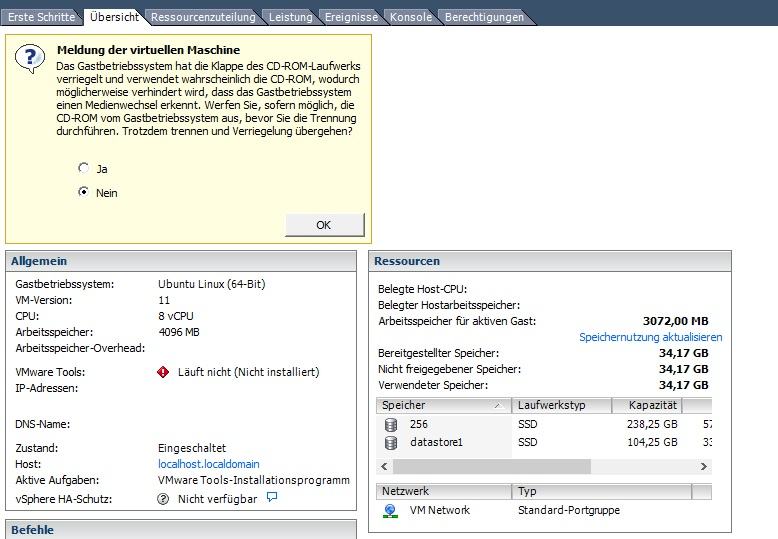Click the Typ column header in network table
This screenshot has width=778, height=539.
pos(601,491)
